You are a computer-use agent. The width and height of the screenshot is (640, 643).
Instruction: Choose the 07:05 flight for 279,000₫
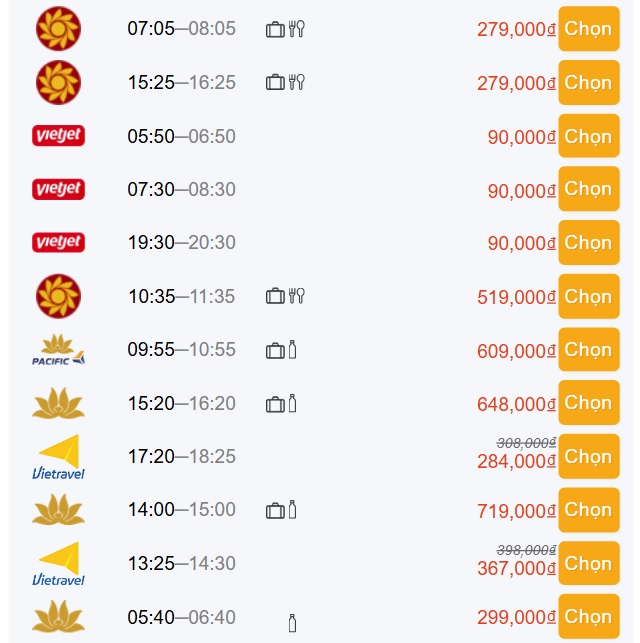pos(587,29)
